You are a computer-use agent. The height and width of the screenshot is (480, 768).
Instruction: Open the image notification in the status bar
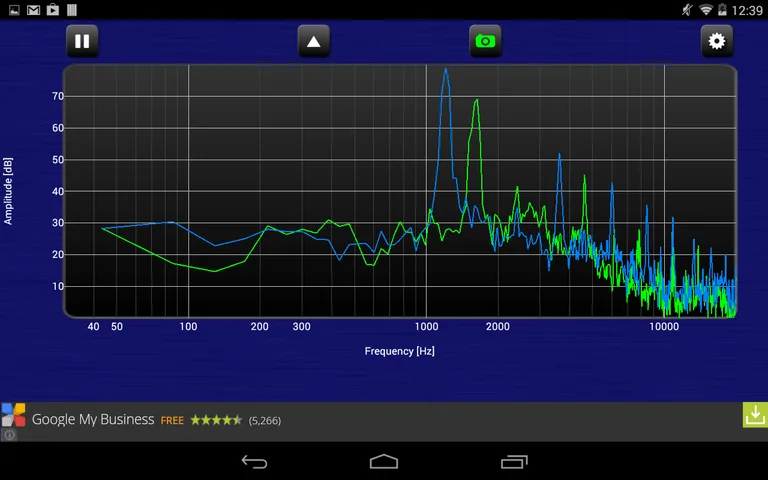point(14,10)
